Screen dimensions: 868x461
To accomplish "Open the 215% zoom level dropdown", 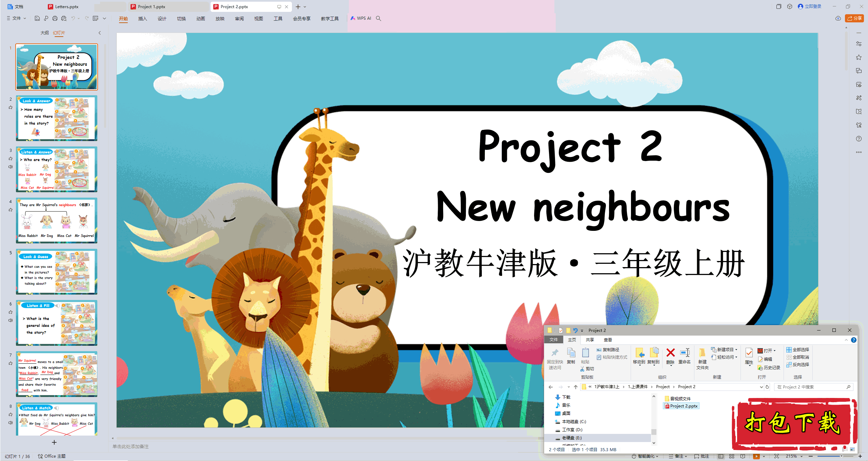I will point(794,456).
